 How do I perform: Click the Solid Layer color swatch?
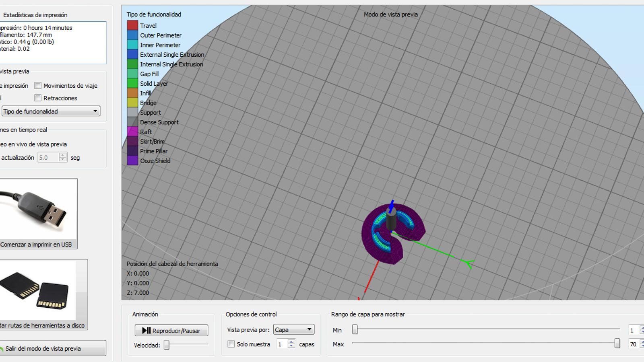click(132, 83)
